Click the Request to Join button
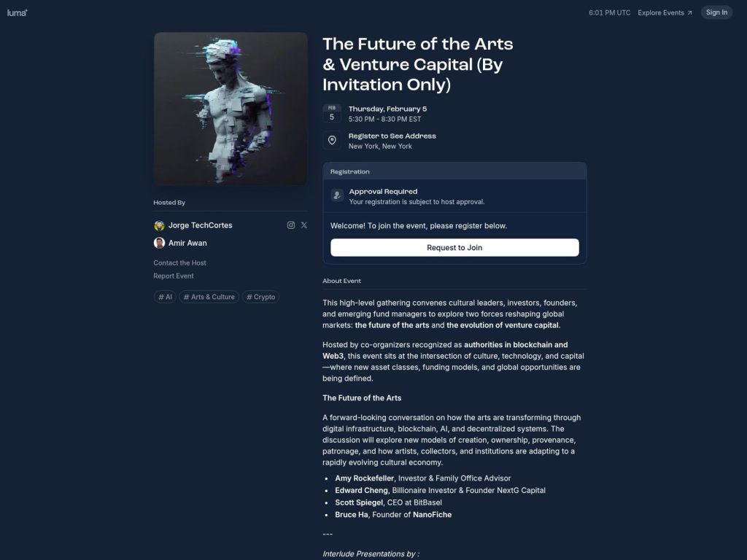Viewport: 747px width, 560px height. coord(454,247)
